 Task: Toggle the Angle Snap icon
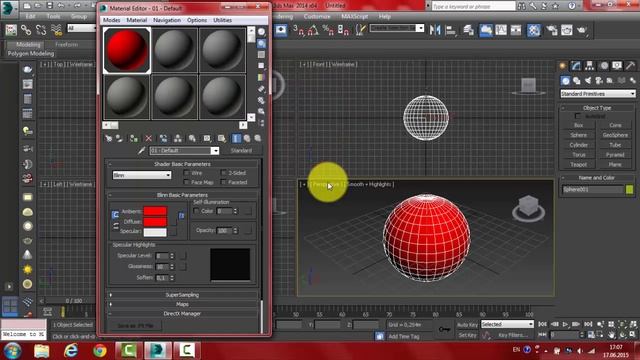(x=312, y=30)
